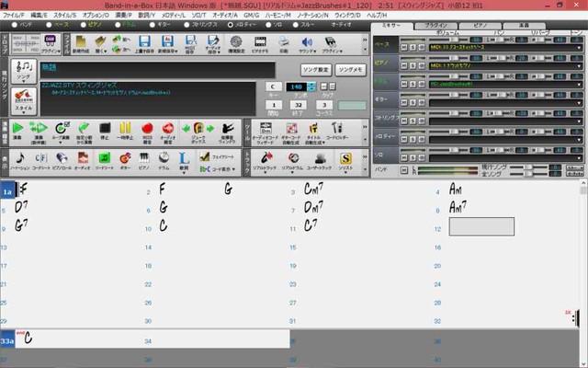Open the Conductor window icon
The image size is (588, 368).
[227, 129]
